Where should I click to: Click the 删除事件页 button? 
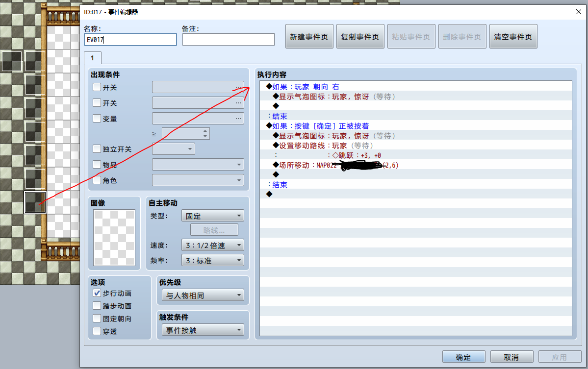[462, 36]
